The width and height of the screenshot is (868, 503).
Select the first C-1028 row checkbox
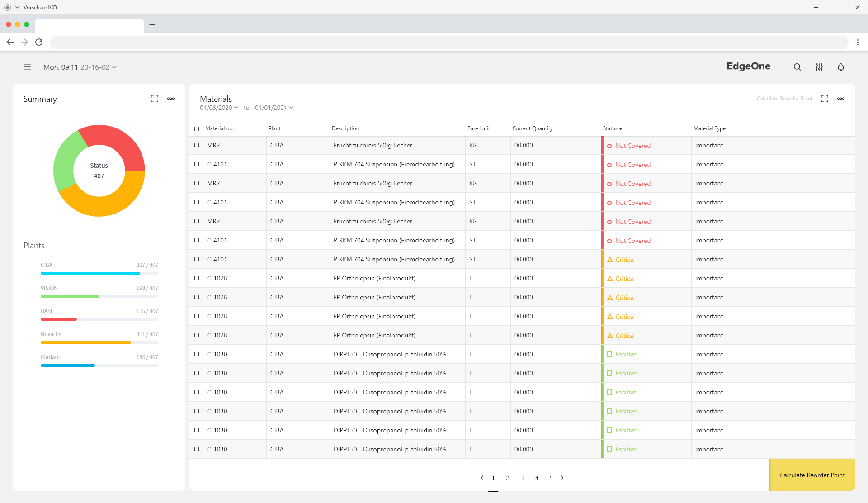tap(197, 278)
